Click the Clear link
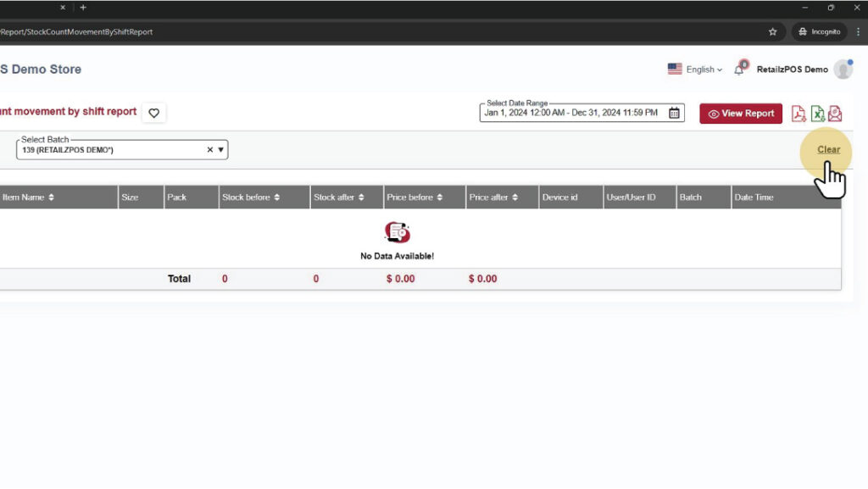868x489 pixels. pyautogui.click(x=828, y=149)
